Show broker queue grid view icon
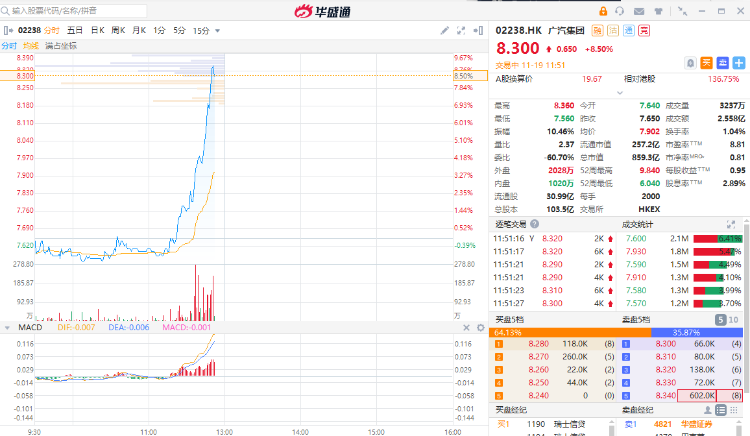The width and height of the screenshot is (750, 436). point(734,410)
